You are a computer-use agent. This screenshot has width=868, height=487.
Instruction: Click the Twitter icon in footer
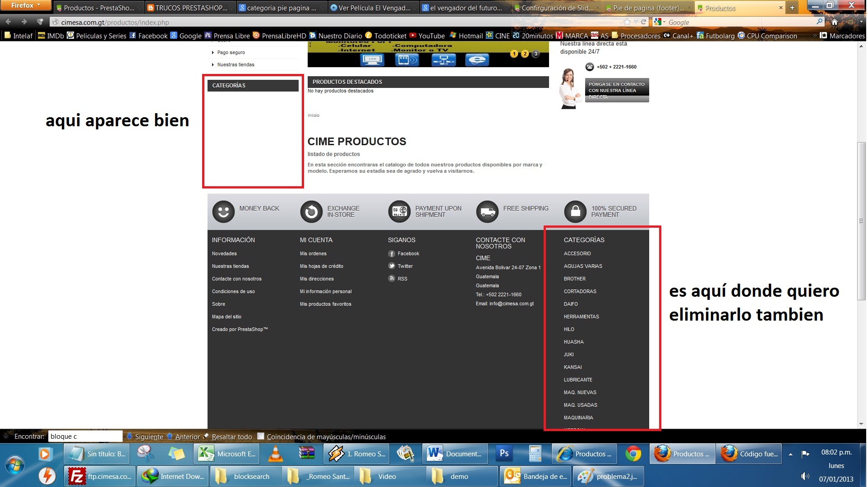tap(392, 266)
